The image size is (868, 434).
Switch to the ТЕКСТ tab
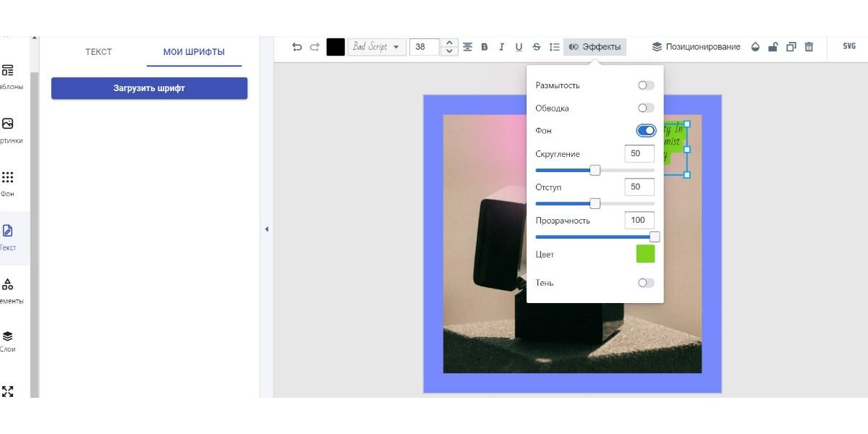coord(99,52)
